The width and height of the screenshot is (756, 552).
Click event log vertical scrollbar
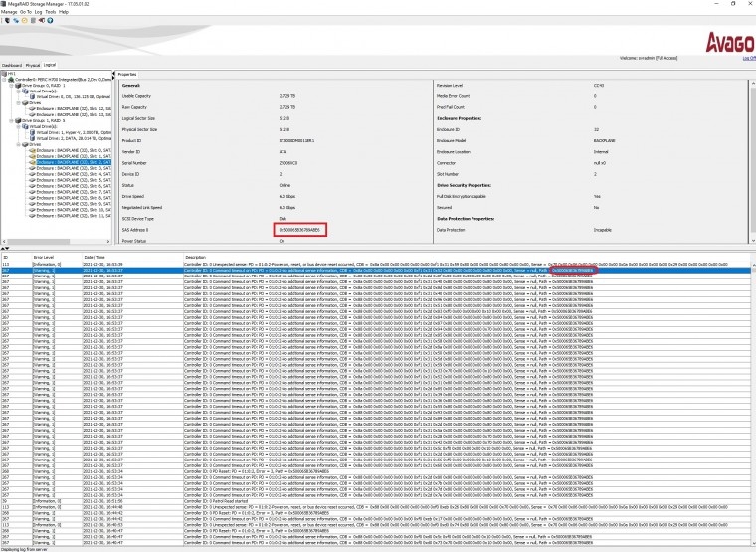(753, 405)
